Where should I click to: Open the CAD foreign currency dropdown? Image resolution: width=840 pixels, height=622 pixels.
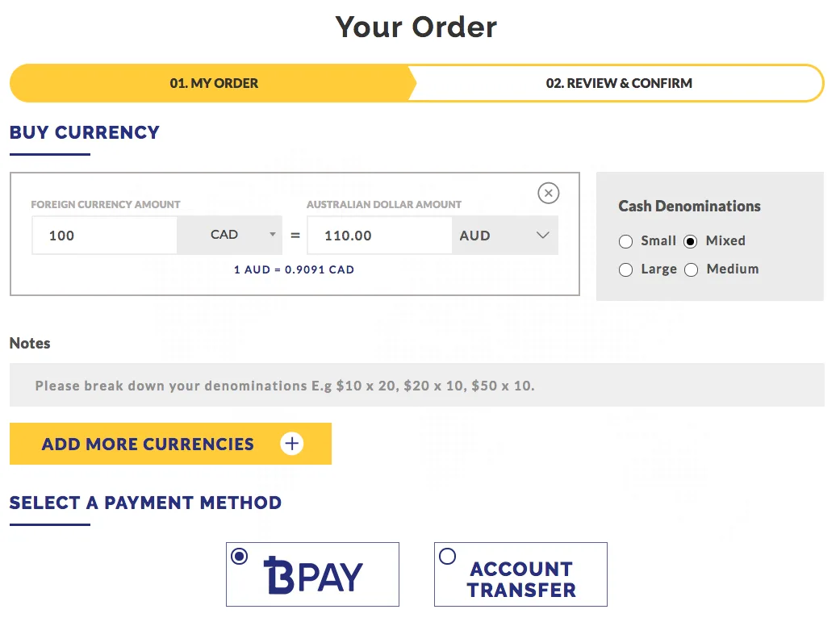pyautogui.click(x=230, y=236)
